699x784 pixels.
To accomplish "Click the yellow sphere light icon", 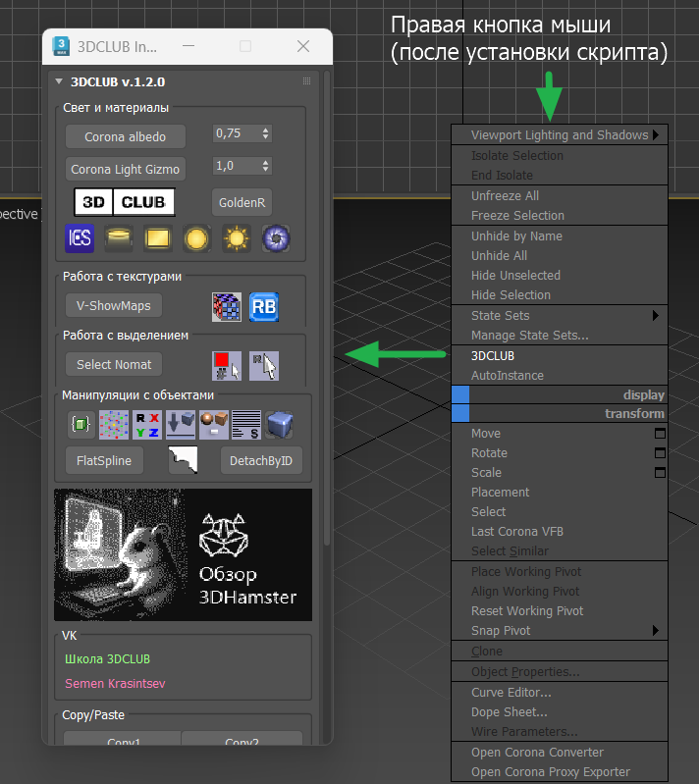I will click(196, 238).
